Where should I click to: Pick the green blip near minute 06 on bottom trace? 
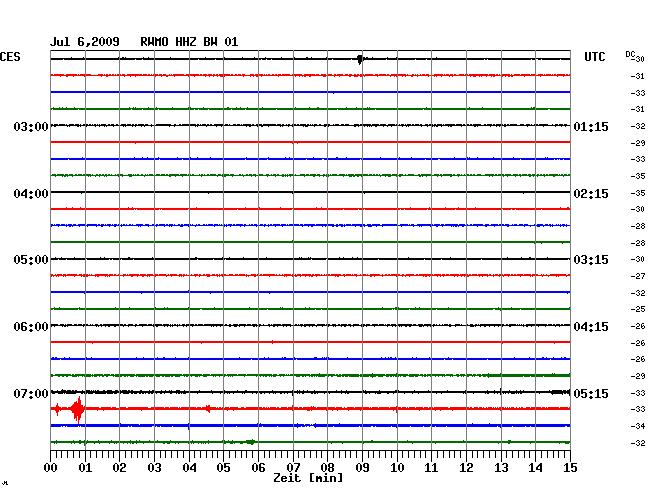point(250,442)
